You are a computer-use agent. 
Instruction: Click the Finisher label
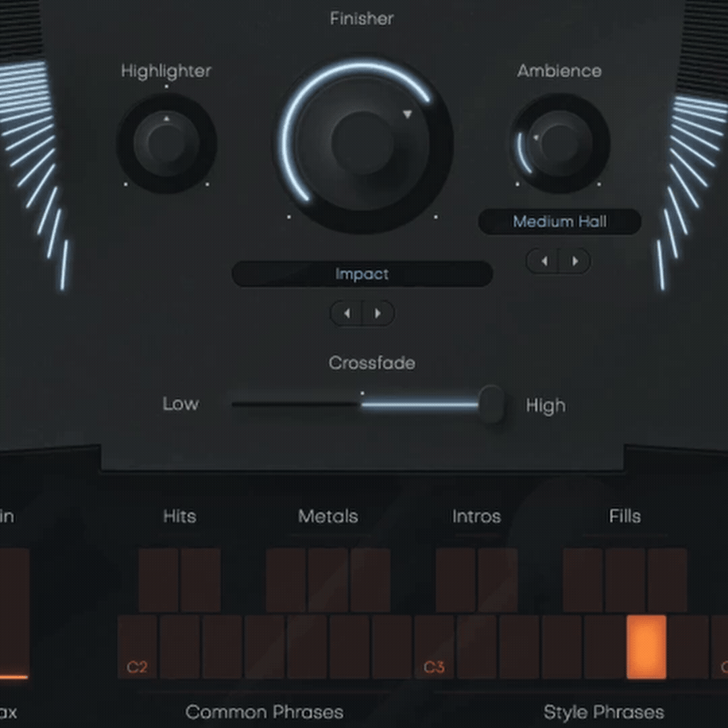tap(362, 19)
